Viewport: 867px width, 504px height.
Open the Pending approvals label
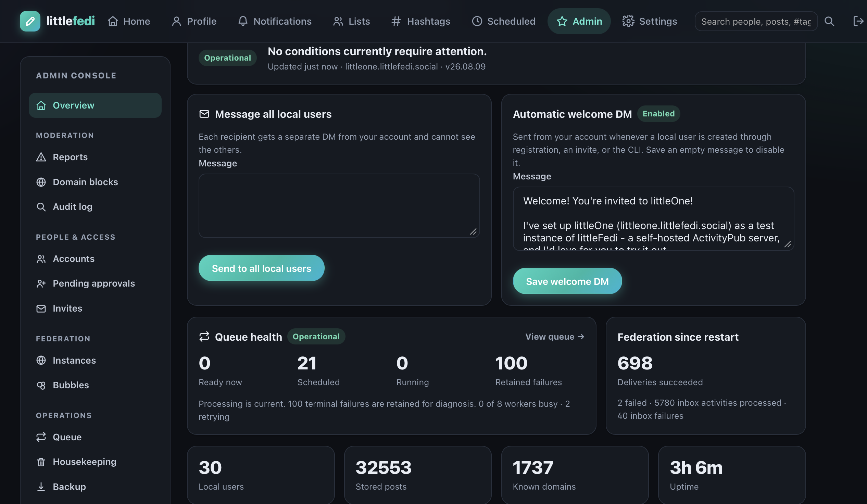94,283
